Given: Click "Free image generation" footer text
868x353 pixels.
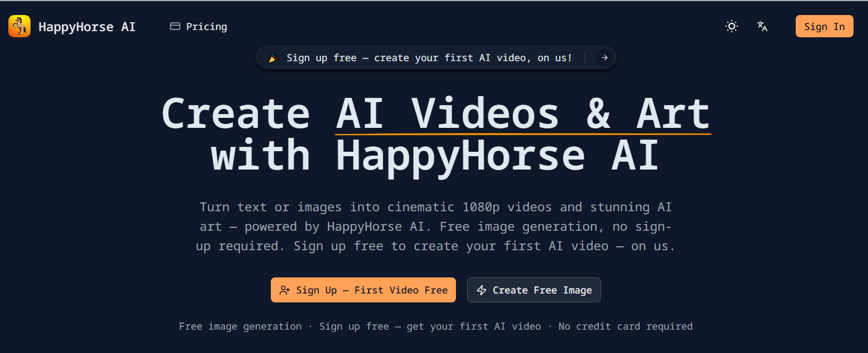Looking at the screenshot, I should pyautogui.click(x=240, y=326).
